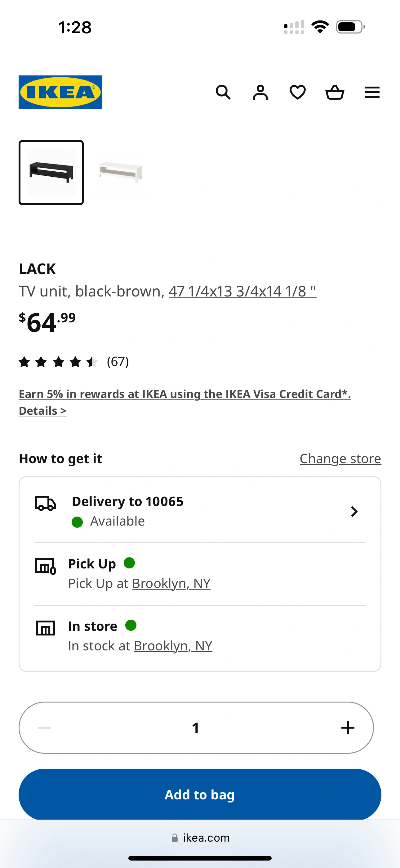This screenshot has width=400, height=868.
Task: Tap the ikea.com address bar
Action: (x=200, y=838)
